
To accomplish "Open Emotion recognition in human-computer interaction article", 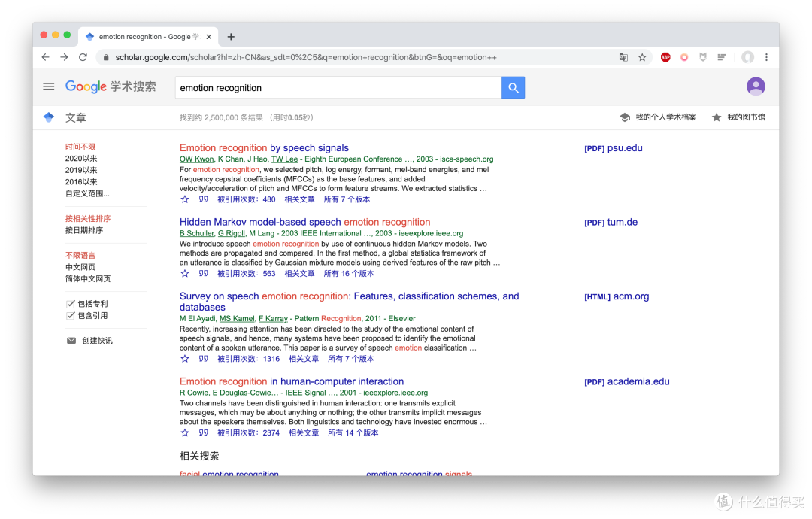I will [292, 382].
